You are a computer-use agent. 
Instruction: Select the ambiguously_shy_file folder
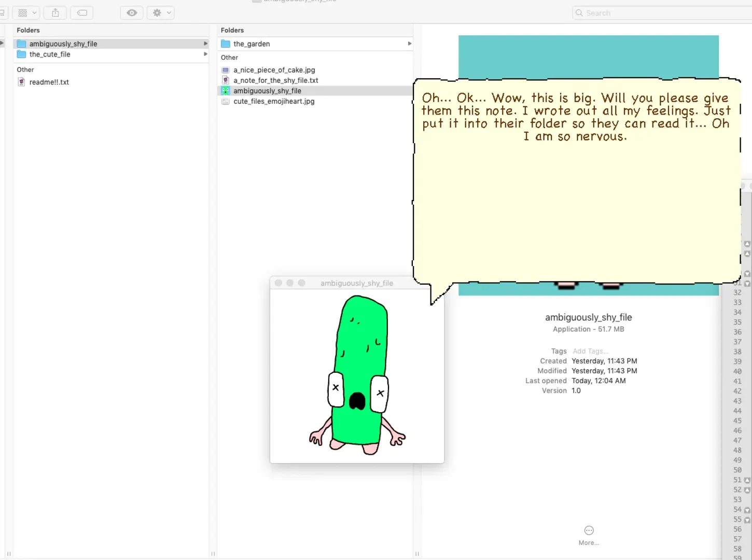pyautogui.click(x=111, y=44)
